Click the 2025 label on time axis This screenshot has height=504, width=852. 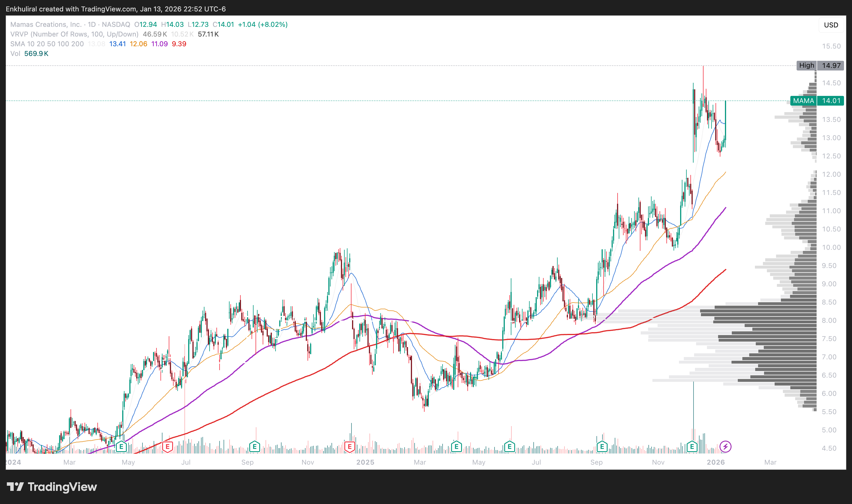(x=365, y=462)
